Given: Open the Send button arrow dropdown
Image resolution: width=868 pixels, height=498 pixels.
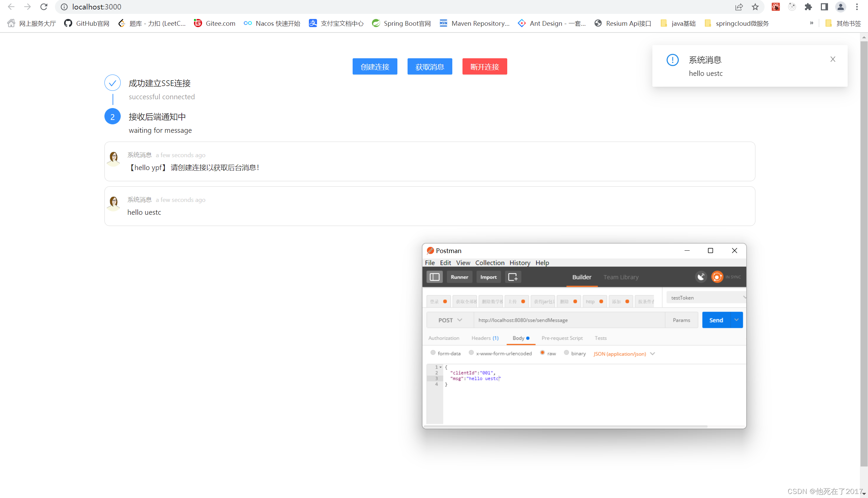Looking at the screenshot, I should click(736, 320).
